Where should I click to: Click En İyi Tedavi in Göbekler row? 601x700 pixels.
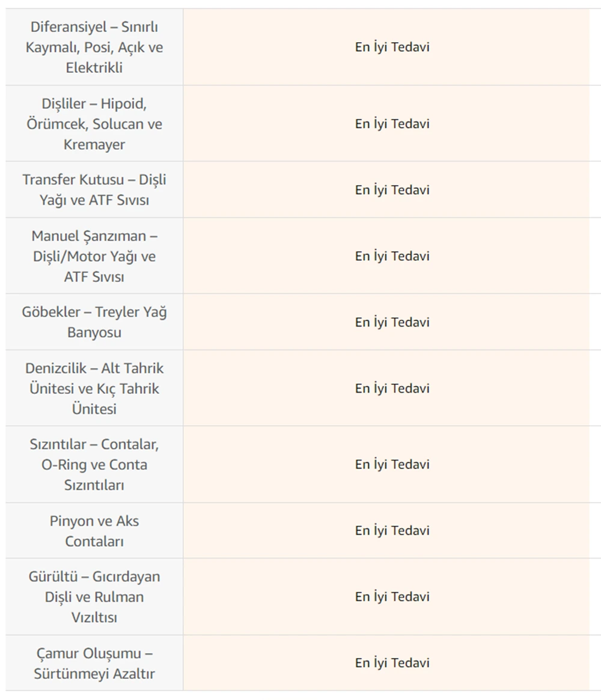392,322
